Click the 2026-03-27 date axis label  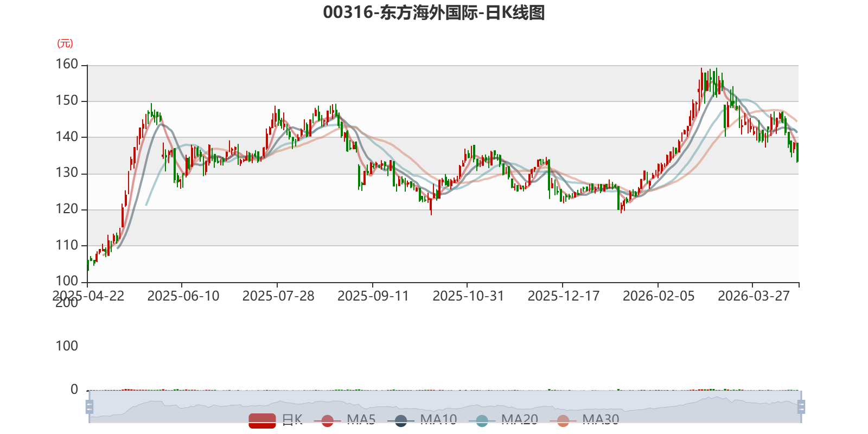(x=754, y=296)
